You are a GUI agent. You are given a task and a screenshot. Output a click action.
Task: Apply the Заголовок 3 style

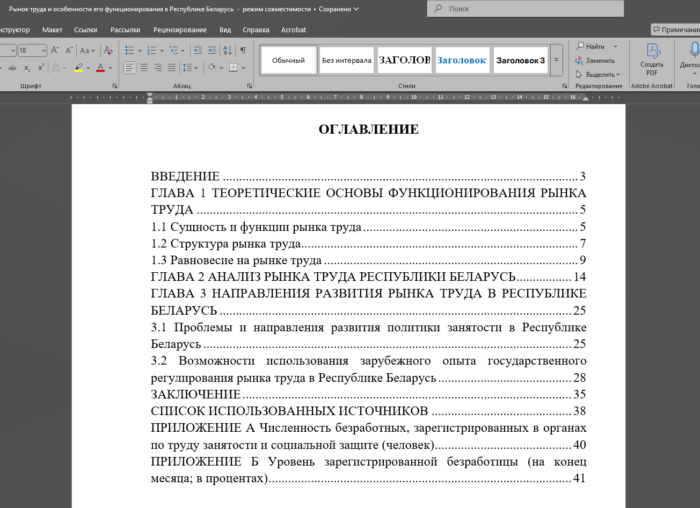click(521, 60)
